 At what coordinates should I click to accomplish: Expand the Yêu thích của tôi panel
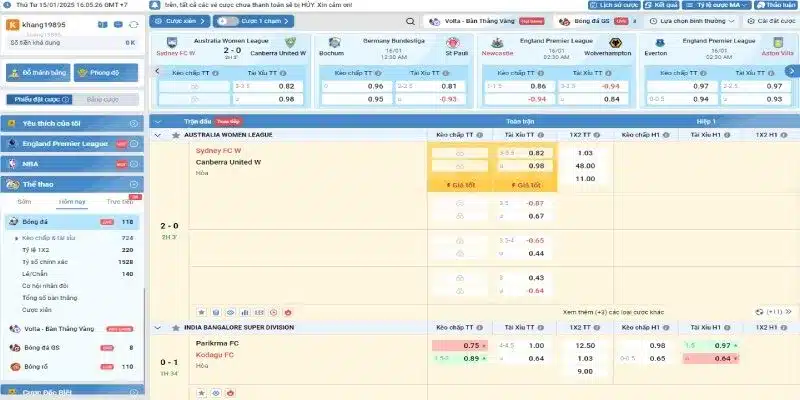click(134, 122)
